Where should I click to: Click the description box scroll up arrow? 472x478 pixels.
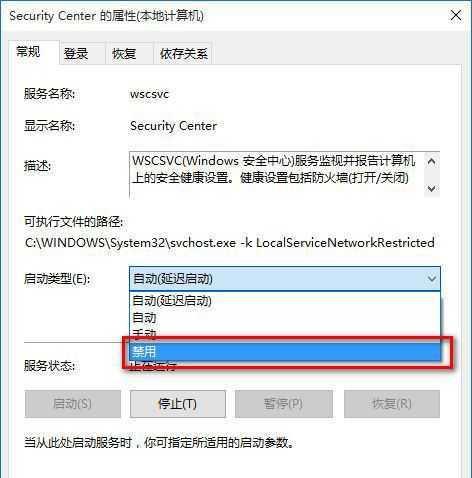[431, 161]
